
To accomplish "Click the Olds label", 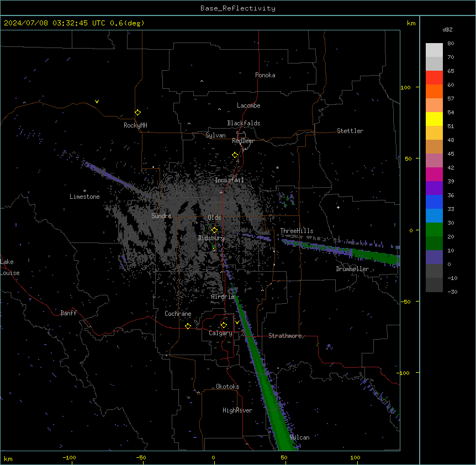I will coord(214,218).
